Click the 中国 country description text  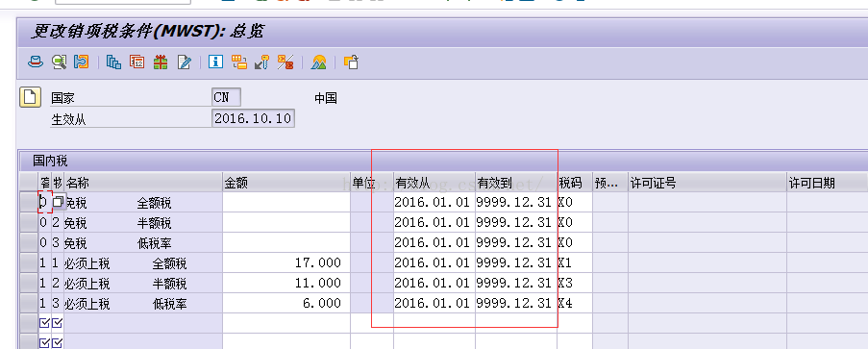326,99
